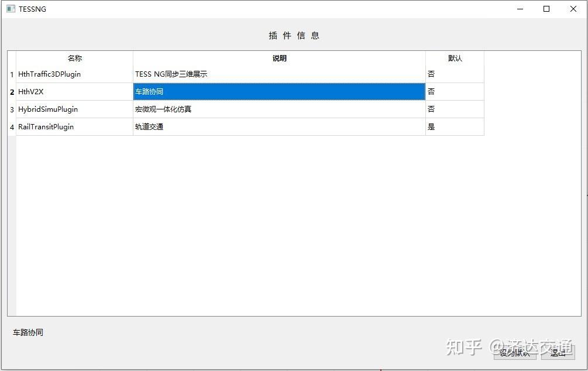
Task: Click the 车路协同 status text at bottom
Action: [27, 332]
